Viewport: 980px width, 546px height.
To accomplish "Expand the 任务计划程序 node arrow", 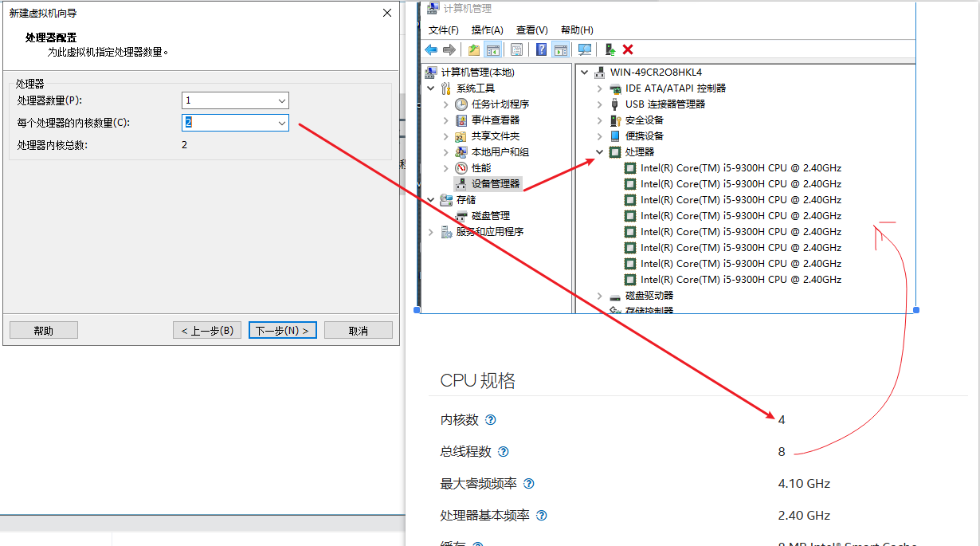I will click(x=445, y=104).
